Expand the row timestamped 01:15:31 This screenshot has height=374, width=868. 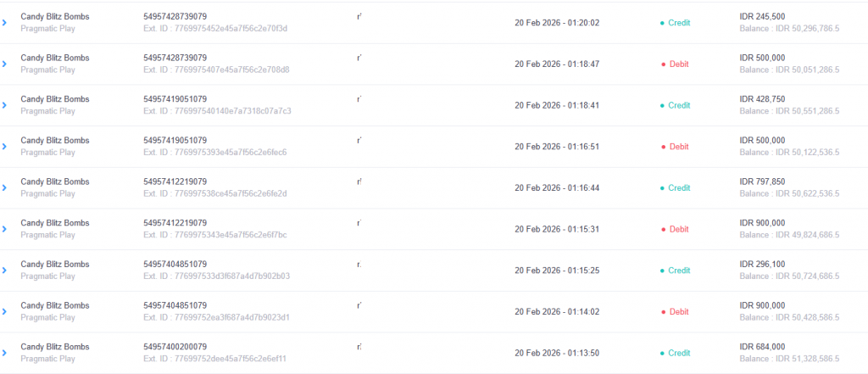[4, 229]
